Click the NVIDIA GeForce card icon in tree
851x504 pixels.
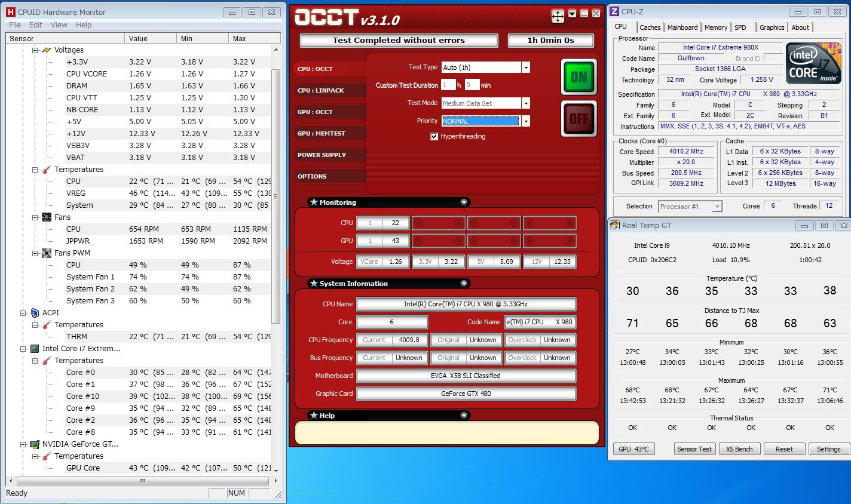coord(35,444)
